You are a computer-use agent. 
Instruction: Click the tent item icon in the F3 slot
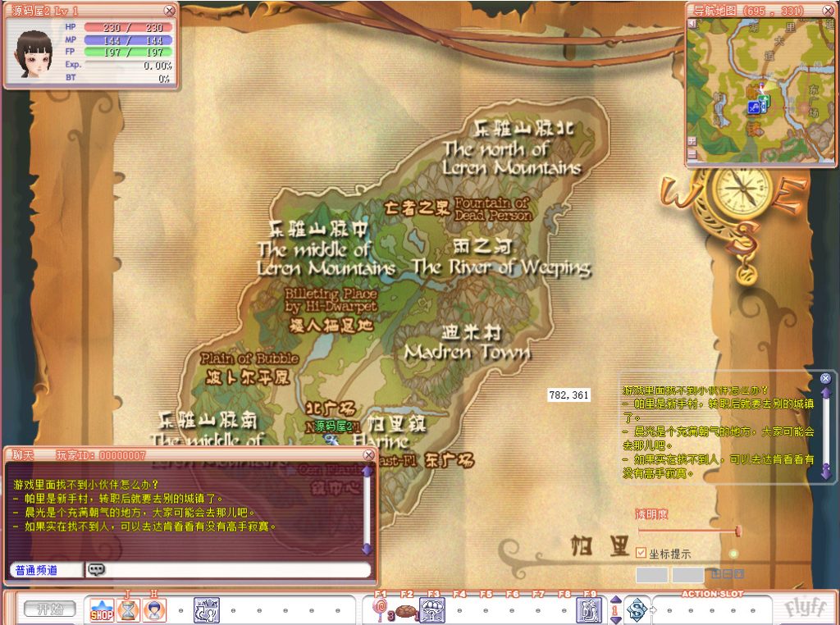432,609
